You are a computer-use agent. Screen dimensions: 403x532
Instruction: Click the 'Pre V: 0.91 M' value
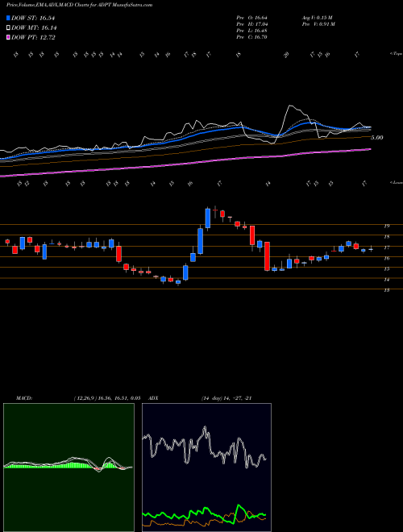point(318,24)
